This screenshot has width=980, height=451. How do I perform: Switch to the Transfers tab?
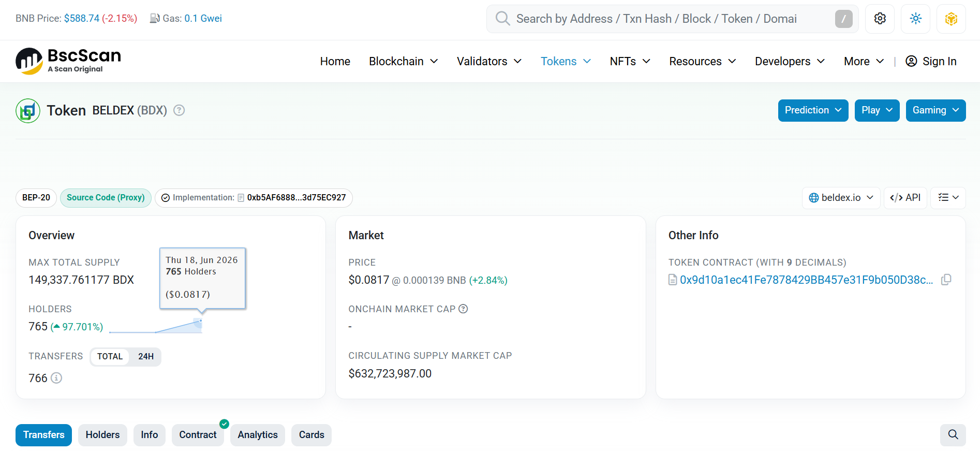44,435
